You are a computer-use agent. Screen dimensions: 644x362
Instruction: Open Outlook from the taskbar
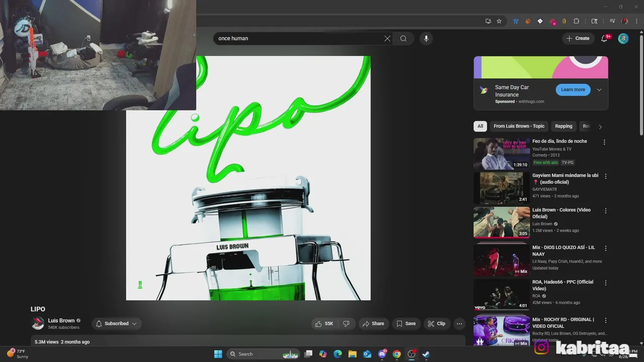point(367,354)
